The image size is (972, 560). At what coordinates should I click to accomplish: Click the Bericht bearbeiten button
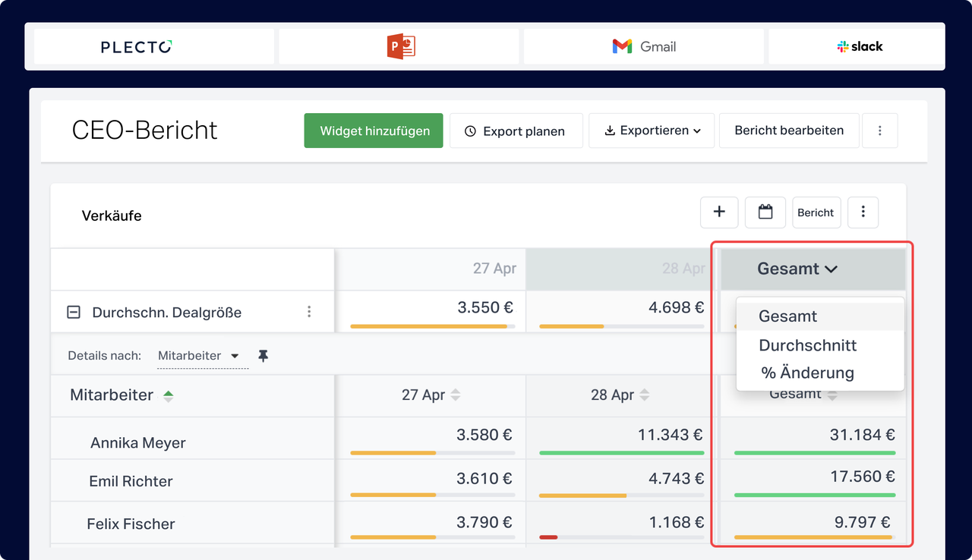click(789, 131)
